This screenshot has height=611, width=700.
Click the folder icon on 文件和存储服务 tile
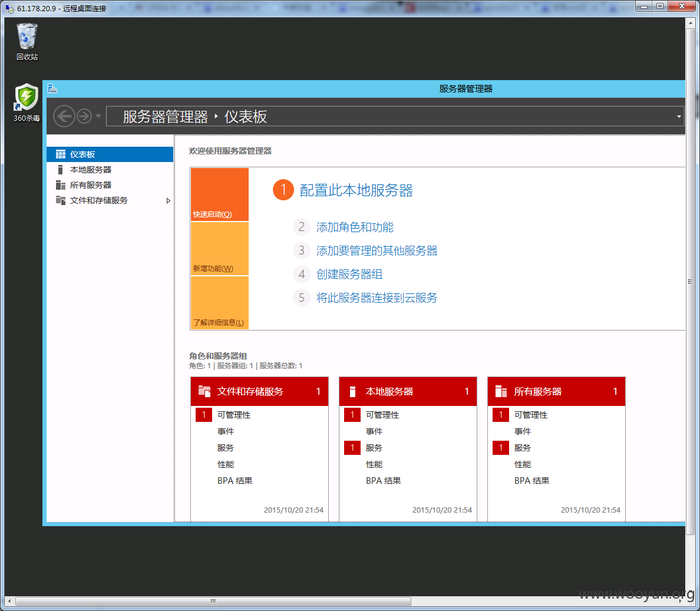tap(204, 391)
